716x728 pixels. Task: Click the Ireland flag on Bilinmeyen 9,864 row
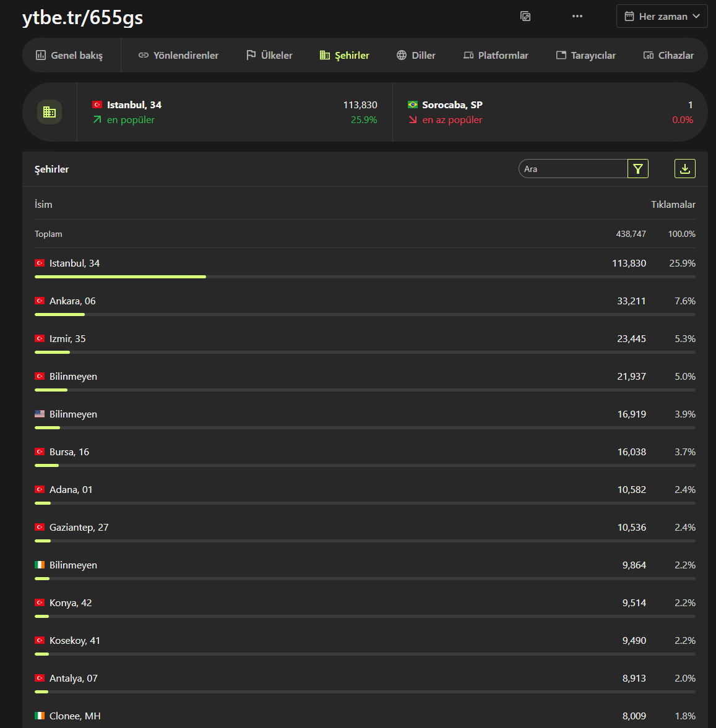[x=40, y=565]
